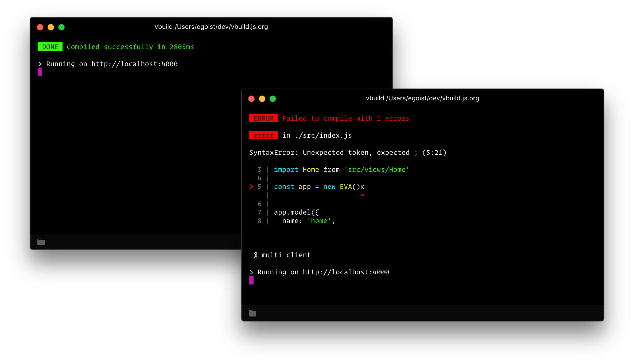
Task: Click the green DONE badge
Action: pos(50,47)
